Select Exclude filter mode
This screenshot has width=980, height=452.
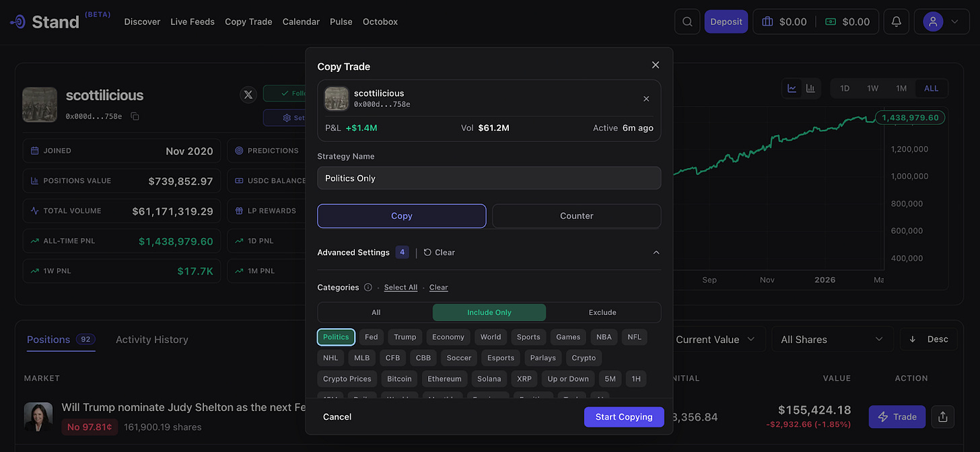pyautogui.click(x=602, y=312)
